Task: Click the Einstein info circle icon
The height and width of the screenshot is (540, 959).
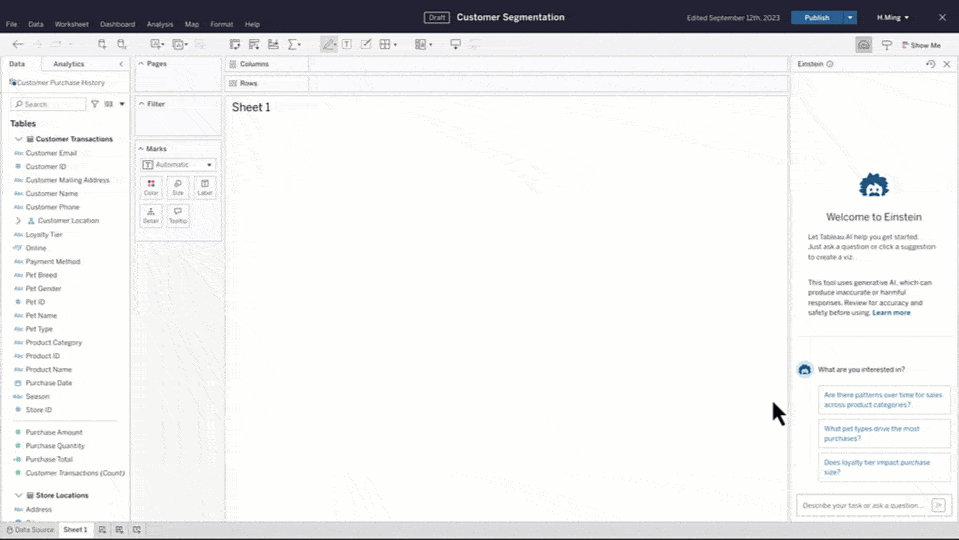Action: pos(830,64)
